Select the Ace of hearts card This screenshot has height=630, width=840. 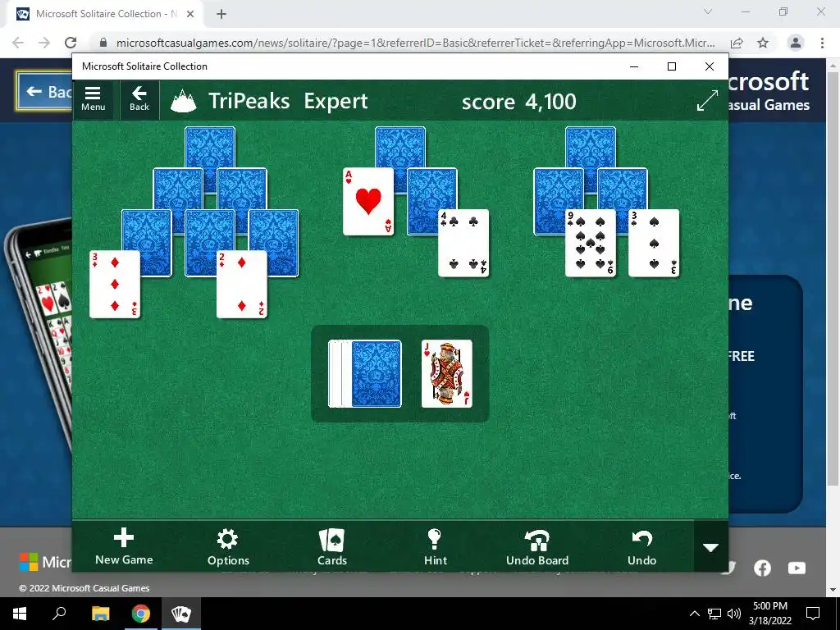[368, 202]
